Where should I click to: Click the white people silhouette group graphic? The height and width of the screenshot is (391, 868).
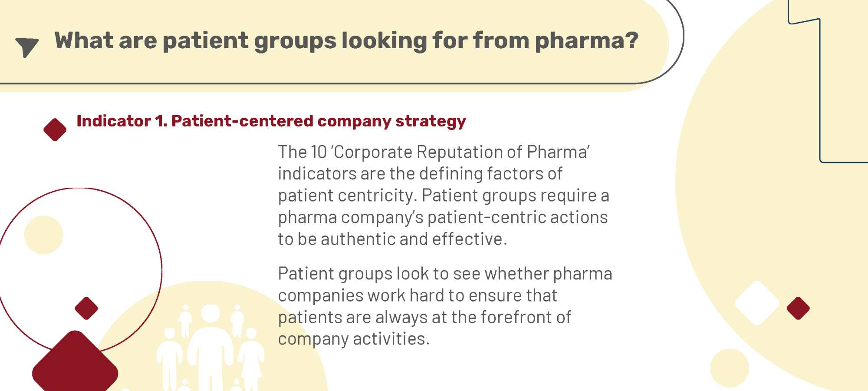[x=210, y=347]
